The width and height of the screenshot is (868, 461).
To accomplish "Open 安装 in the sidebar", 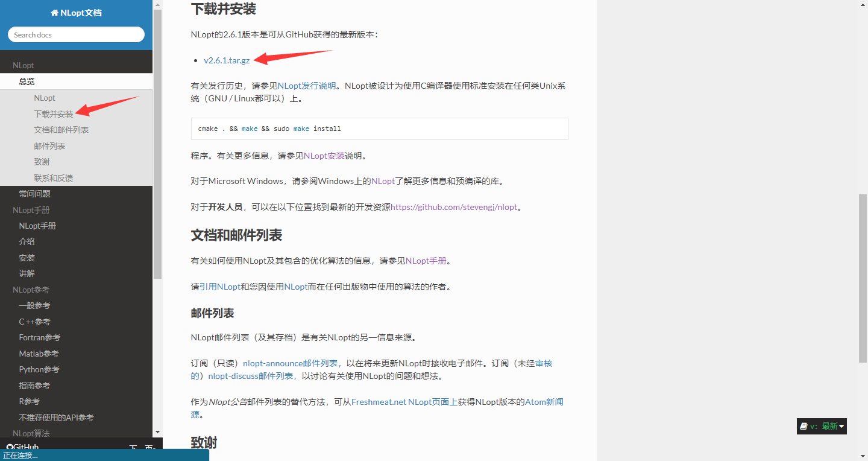I will pos(27,258).
